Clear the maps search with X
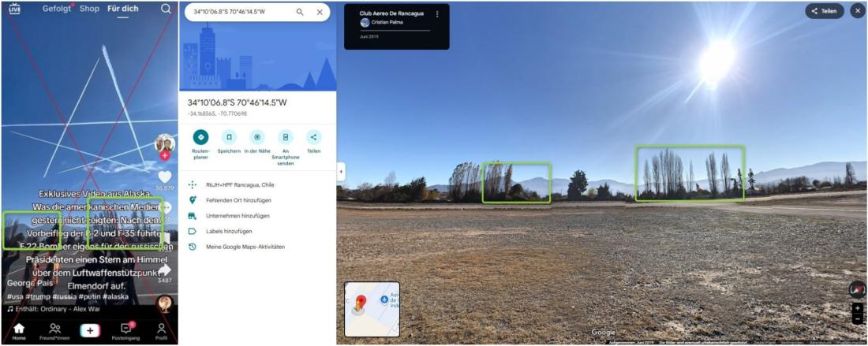The image size is (868, 346). coord(320,12)
